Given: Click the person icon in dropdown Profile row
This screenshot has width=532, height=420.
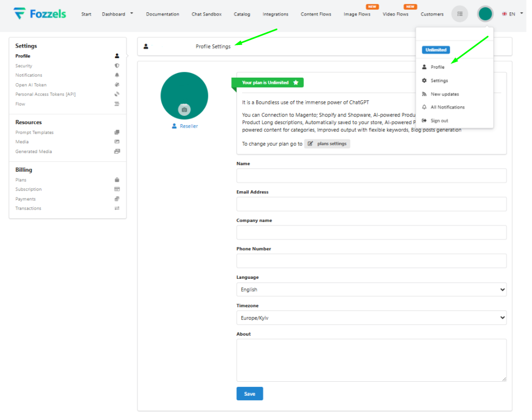Looking at the screenshot, I should (424, 67).
